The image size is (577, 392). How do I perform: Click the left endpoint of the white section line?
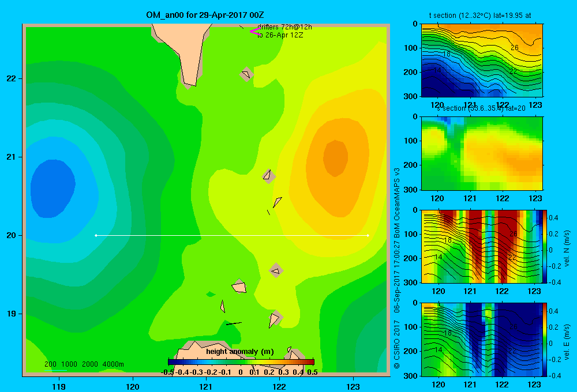click(x=96, y=235)
